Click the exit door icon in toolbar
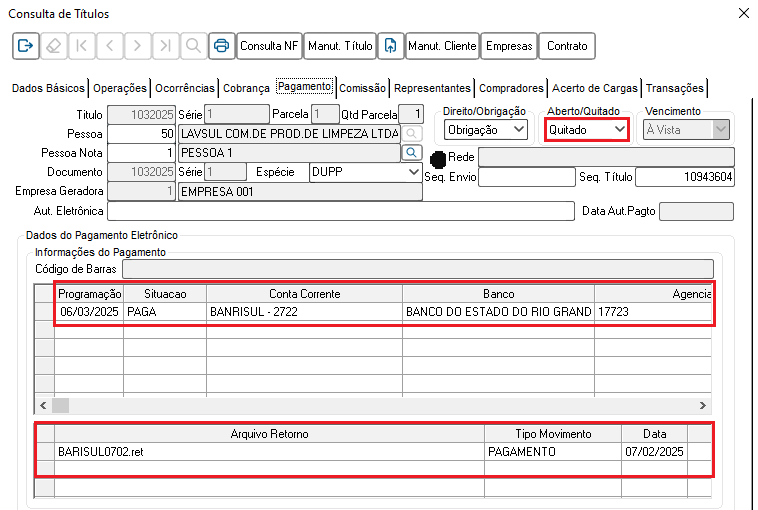The height and width of the screenshot is (510, 758). 26,46
